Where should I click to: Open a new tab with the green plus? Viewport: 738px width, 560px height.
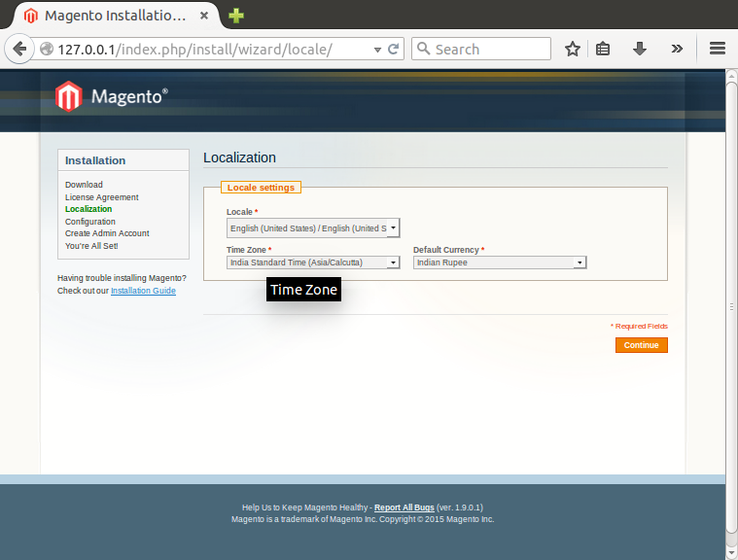coord(236,16)
